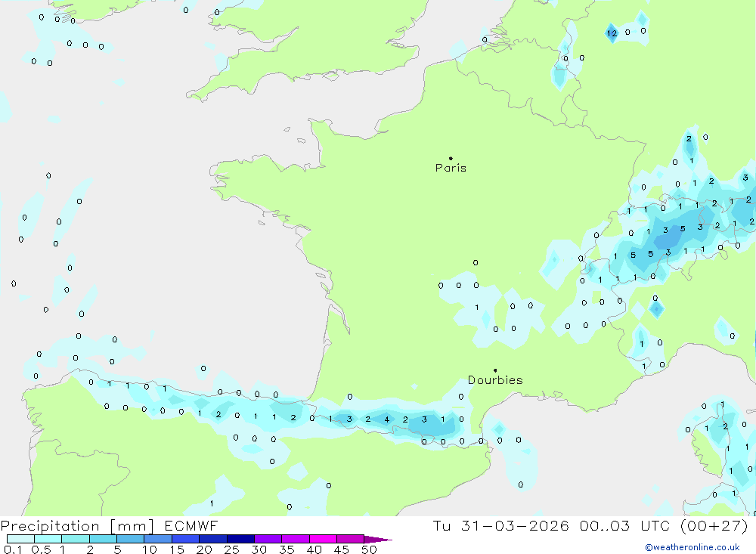
Task: Click the 4 mm value over Pyrenees
Action: coord(386,419)
